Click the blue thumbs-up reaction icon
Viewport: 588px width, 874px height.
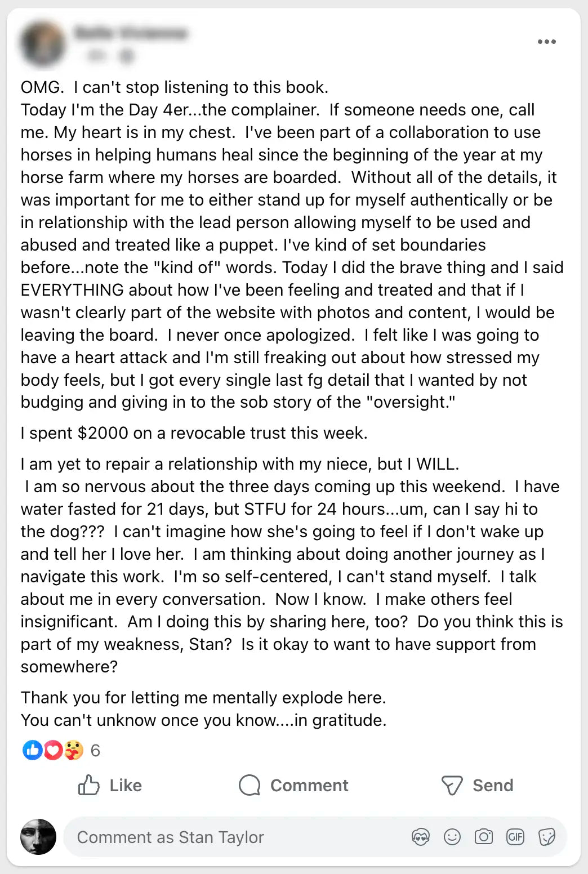(32, 750)
